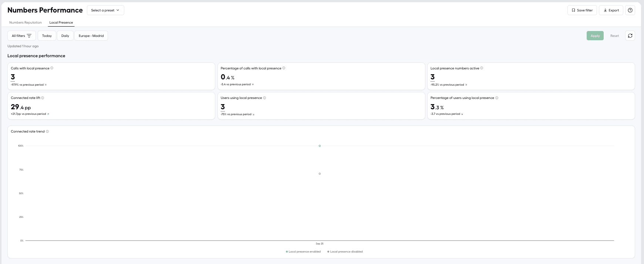Click the 0.4 % calls percentage value
Viewport: 644px width, 264px height.
pyautogui.click(x=227, y=77)
